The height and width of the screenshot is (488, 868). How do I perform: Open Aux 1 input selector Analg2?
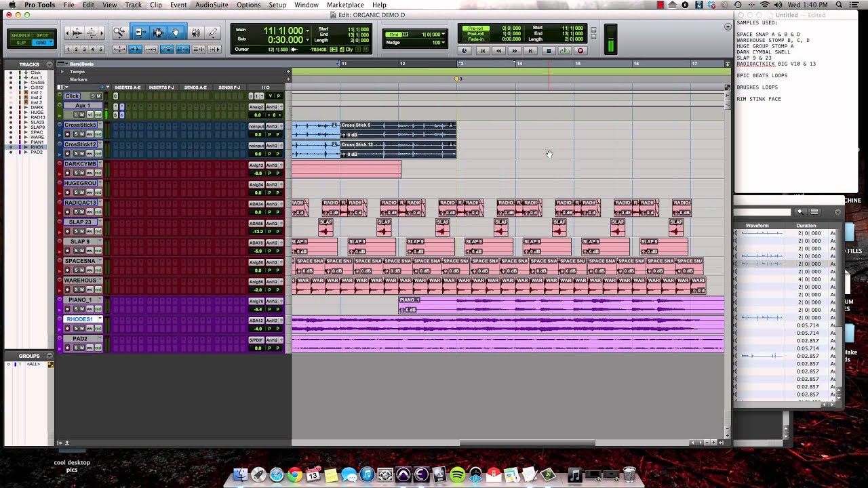pyautogui.click(x=256, y=107)
